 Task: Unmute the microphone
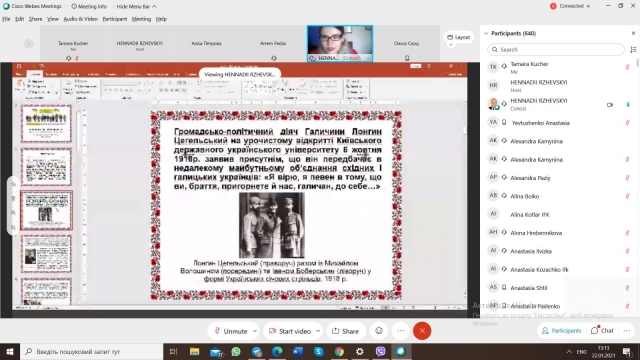[231, 331]
